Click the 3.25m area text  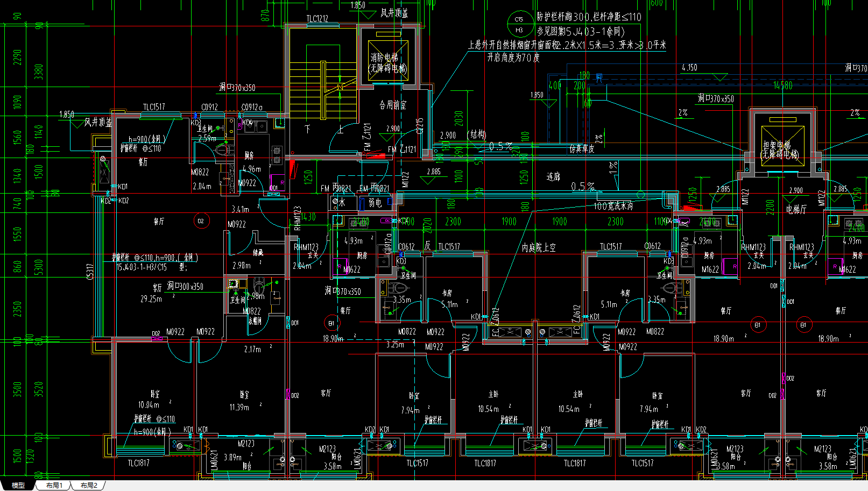coord(395,344)
